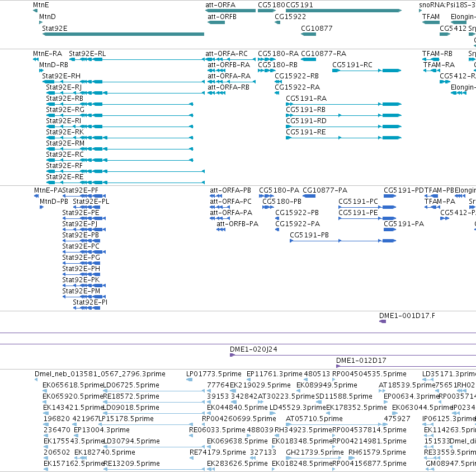This screenshot has width=476, height=472.
Task: Select EST LD06725.5prime
Action: [x=154, y=391]
